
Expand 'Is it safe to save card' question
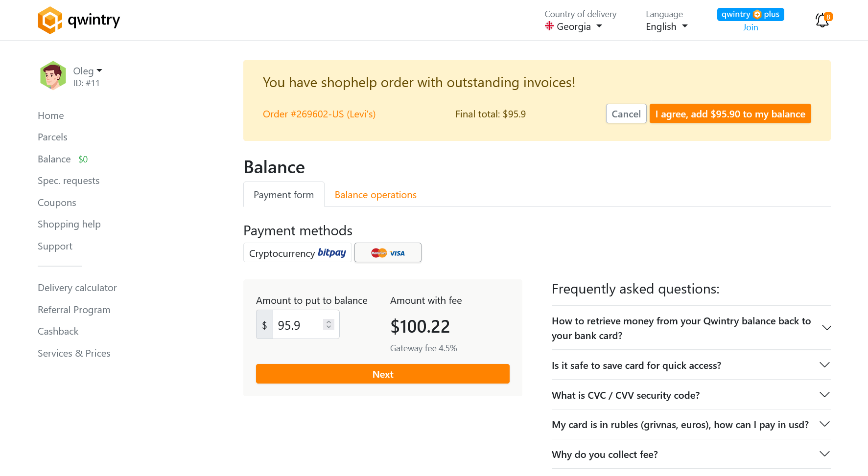(691, 365)
